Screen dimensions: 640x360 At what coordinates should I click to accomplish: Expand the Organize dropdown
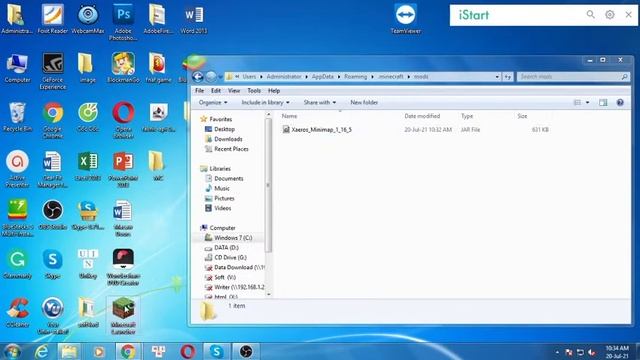tap(213, 102)
